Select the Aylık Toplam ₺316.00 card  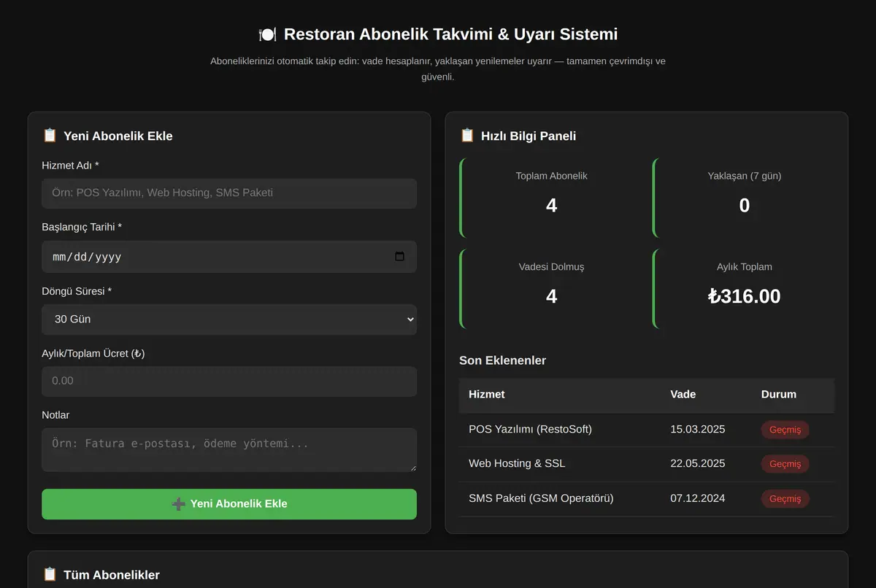point(744,288)
